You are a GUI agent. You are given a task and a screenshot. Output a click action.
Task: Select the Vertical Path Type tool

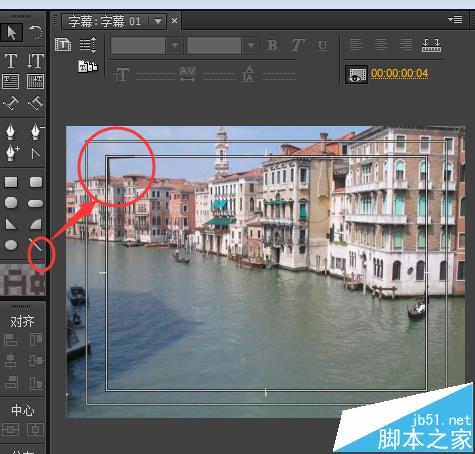point(35,103)
